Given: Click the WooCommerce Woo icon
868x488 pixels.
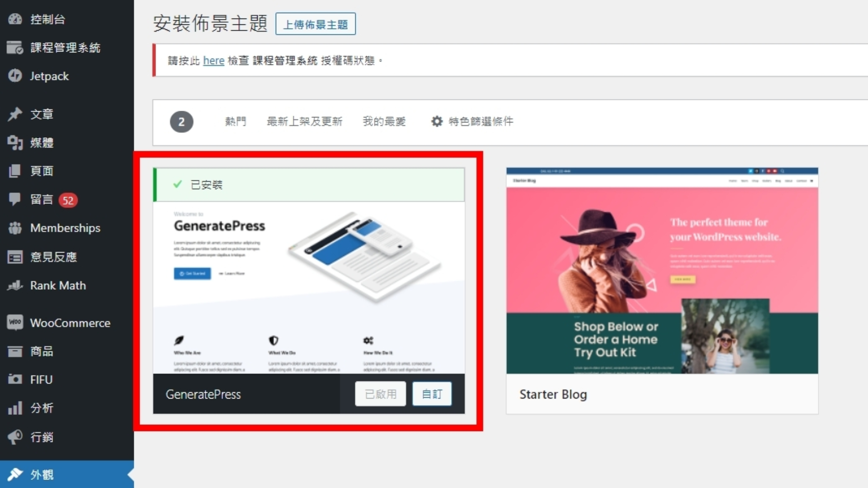Looking at the screenshot, I should pyautogui.click(x=15, y=322).
